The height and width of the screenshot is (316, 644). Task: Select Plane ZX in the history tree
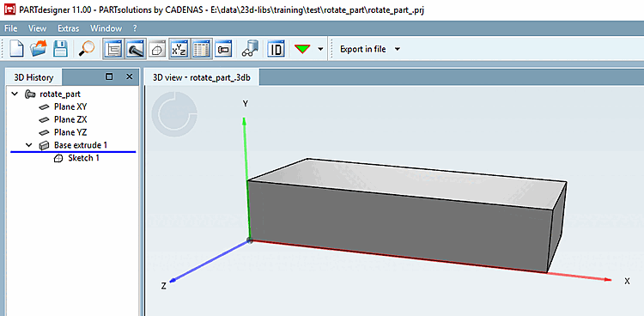click(70, 119)
